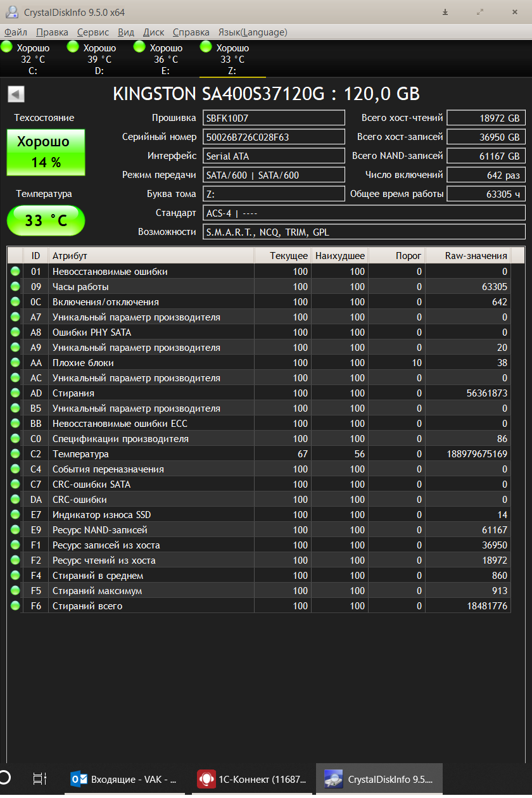Screen dimensions: 532x798
Task: Click the previous disk arrow button
Action: coord(16,94)
